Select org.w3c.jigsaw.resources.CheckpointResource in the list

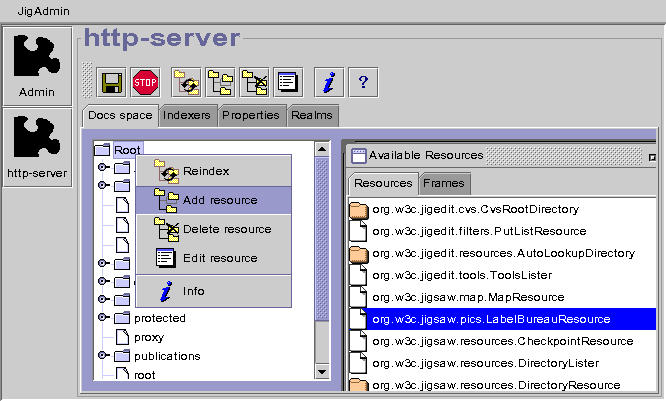point(502,341)
